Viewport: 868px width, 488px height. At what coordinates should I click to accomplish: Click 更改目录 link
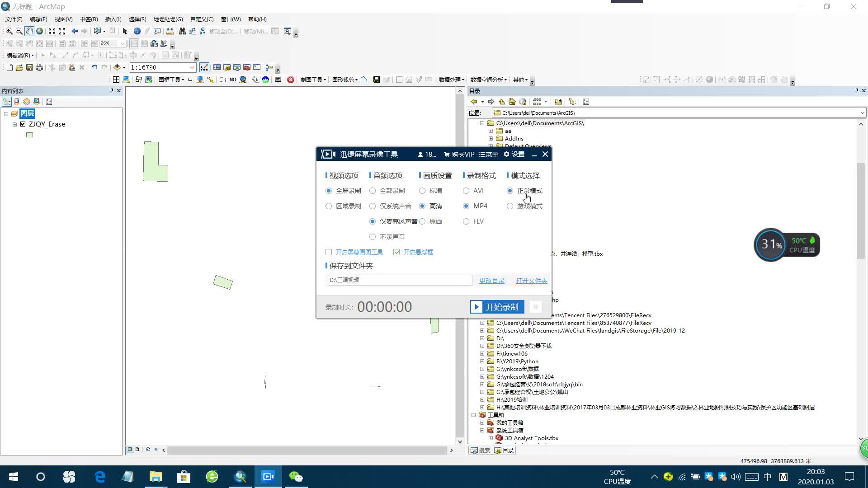(492, 281)
